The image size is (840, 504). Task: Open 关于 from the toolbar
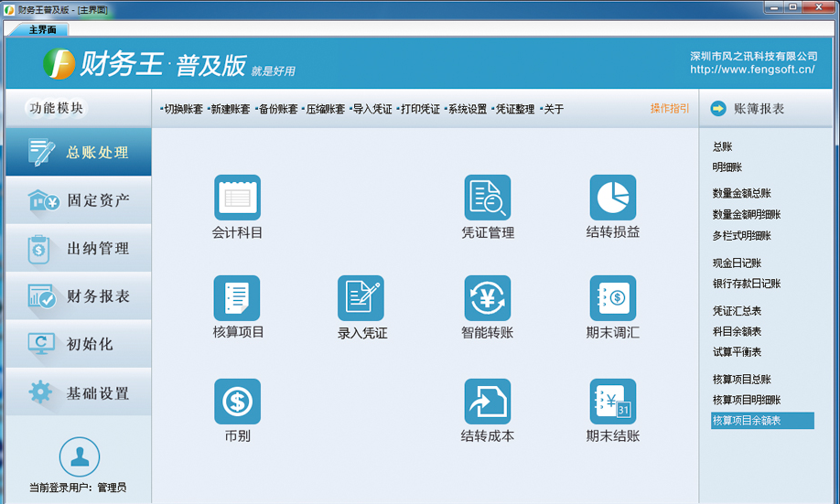[x=553, y=109]
